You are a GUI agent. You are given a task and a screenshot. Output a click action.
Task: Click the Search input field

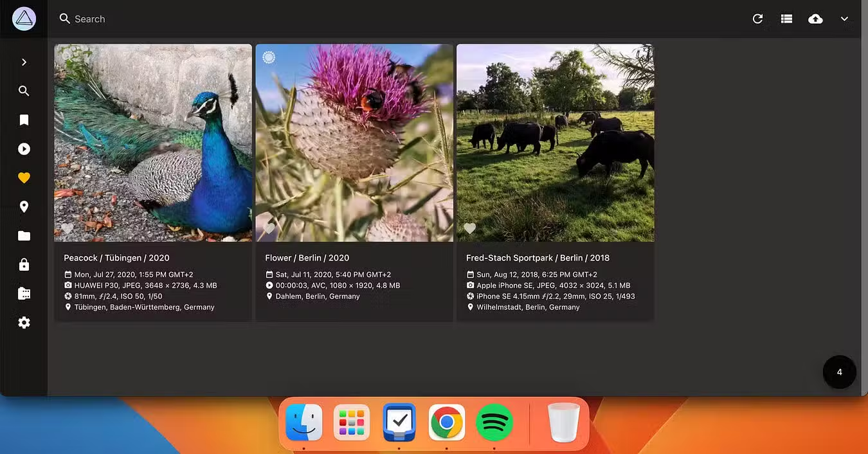click(257, 19)
